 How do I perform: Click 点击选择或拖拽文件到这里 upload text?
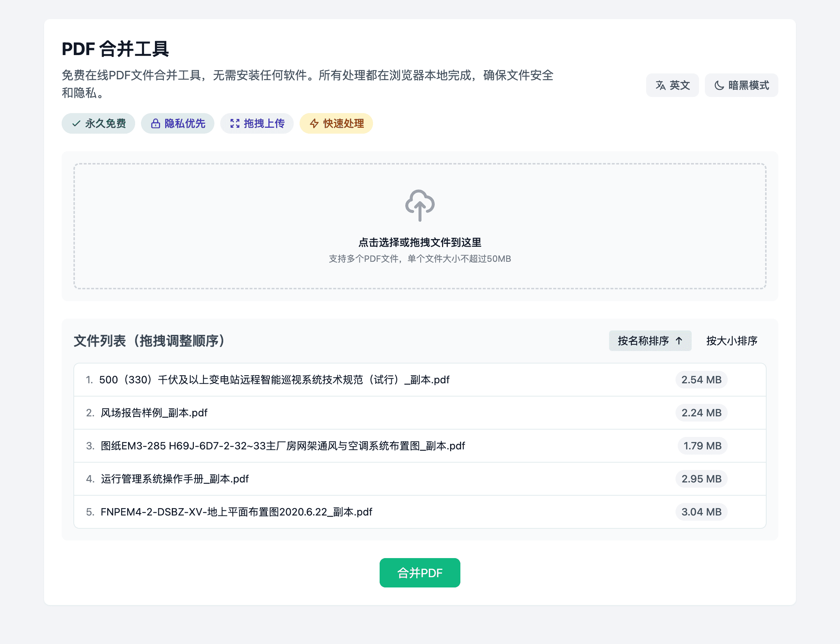[x=420, y=242]
